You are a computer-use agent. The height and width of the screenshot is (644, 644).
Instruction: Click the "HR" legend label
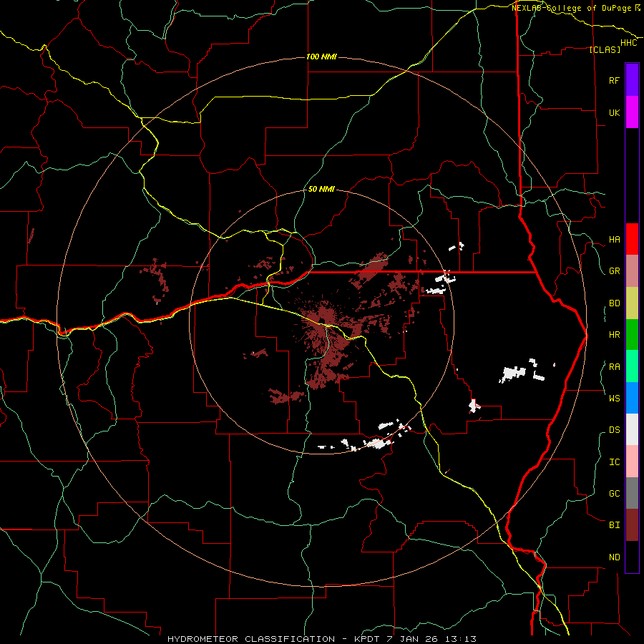point(614,335)
